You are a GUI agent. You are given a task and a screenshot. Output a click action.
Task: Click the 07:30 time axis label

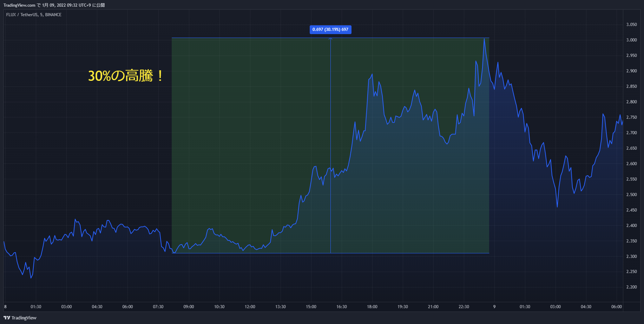coord(158,307)
